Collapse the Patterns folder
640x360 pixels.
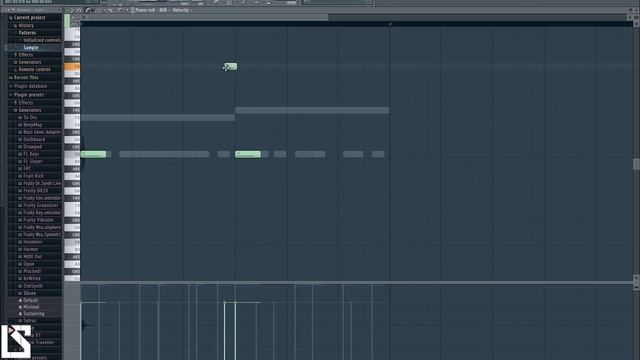pos(16,33)
